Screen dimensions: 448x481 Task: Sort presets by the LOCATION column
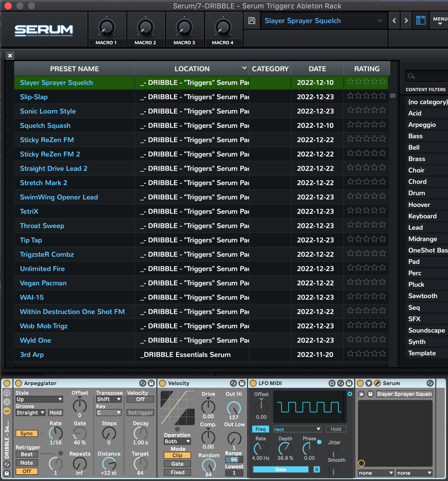192,69
